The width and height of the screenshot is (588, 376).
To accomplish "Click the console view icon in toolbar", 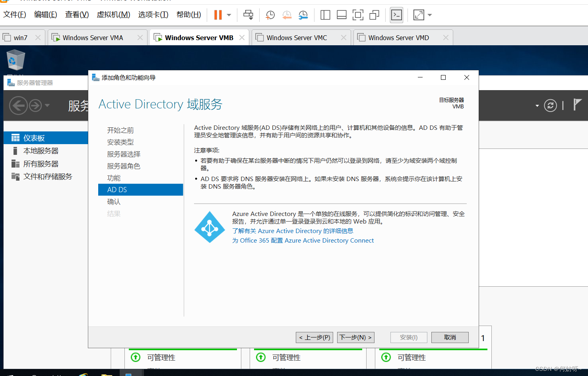I will coord(396,15).
